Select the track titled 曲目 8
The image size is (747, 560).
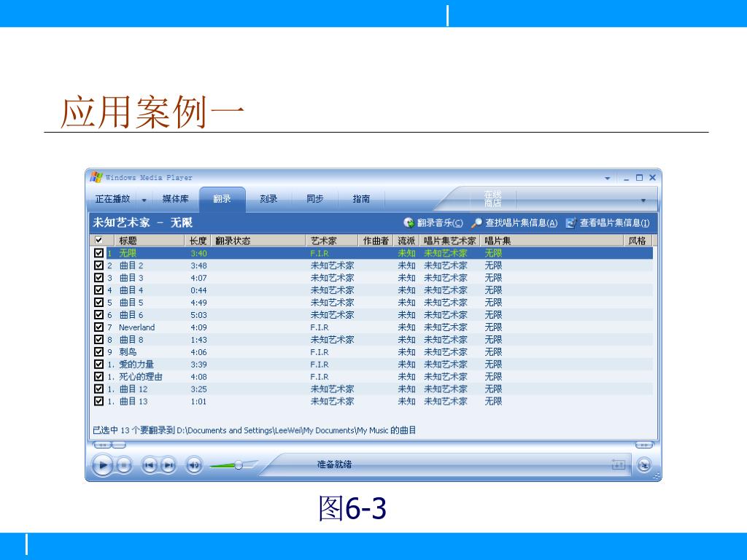point(131,340)
